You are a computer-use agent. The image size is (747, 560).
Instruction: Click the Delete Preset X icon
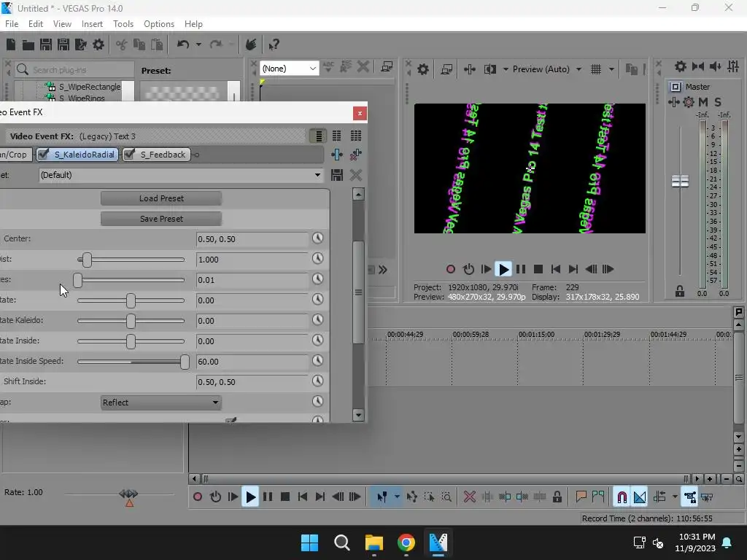[355, 175]
